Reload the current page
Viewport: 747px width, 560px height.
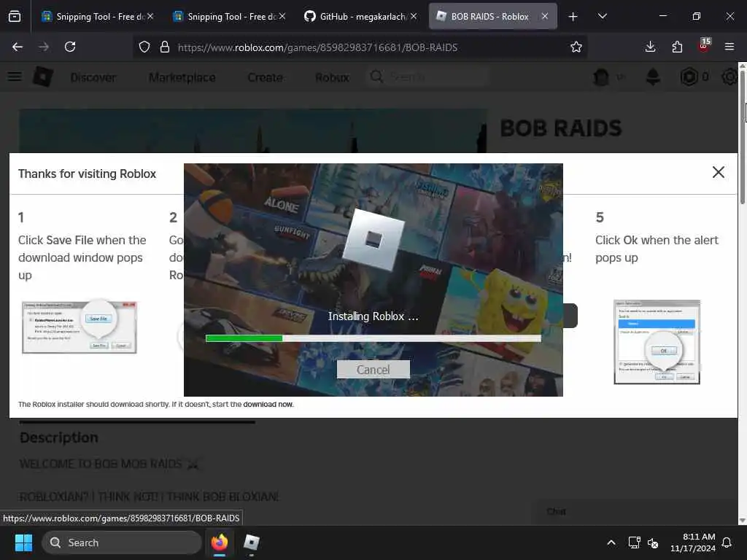[x=70, y=47]
